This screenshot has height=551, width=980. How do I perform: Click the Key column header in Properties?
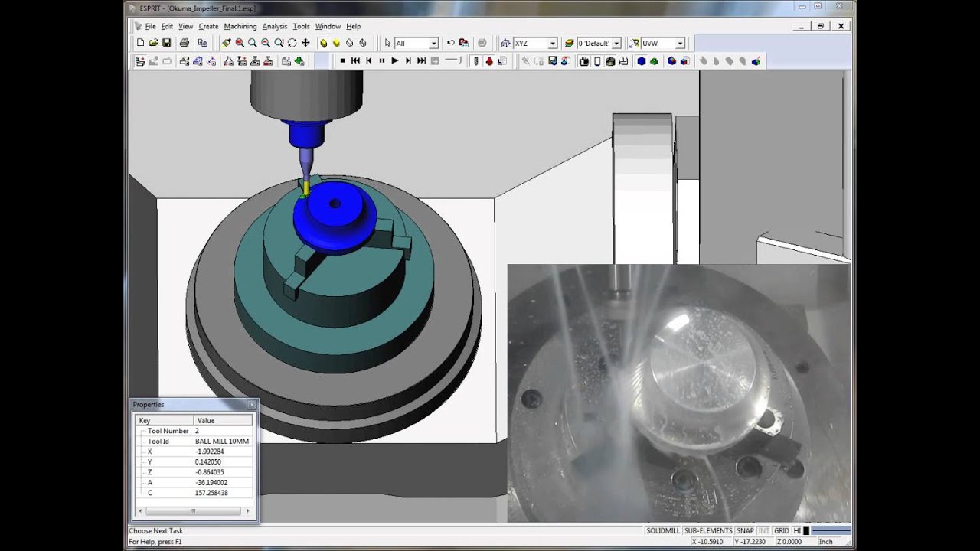tap(165, 420)
